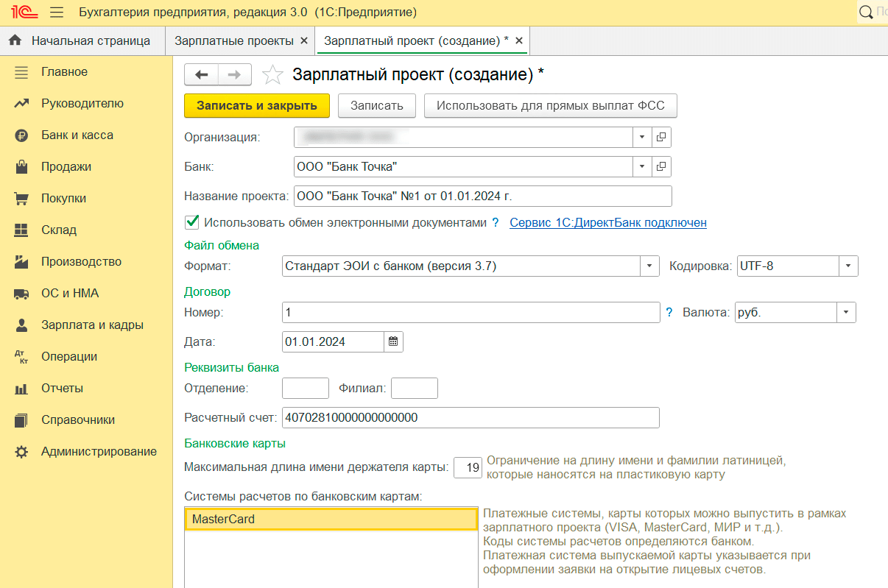
Task: Select MasterCard in payment systems list
Action: coord(331,520)
